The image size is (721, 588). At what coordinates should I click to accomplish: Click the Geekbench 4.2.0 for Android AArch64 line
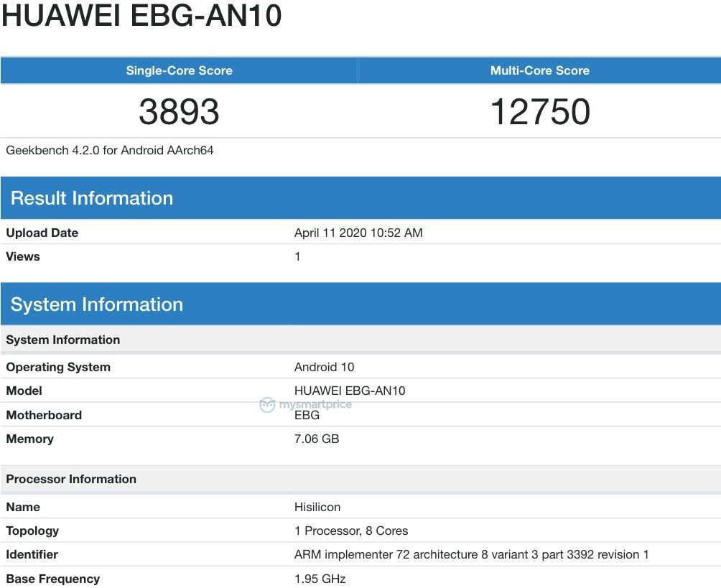109,150
